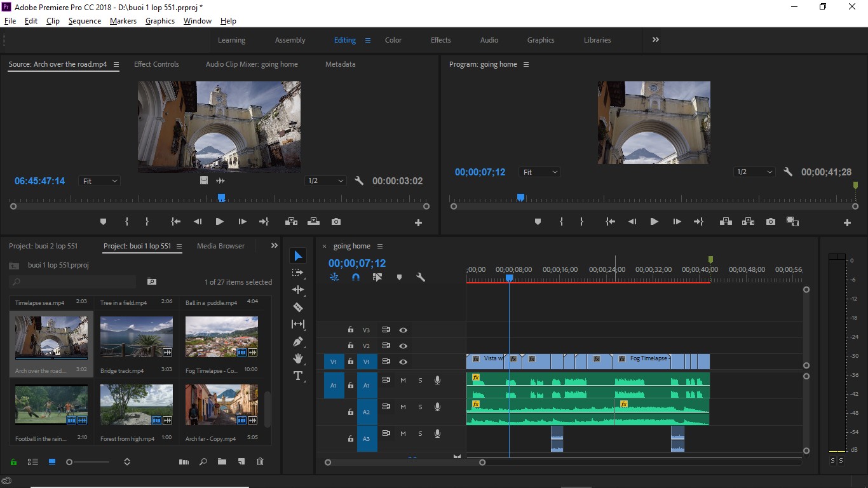Play the Program monitor sequence
Screen dimensions: 868x488
click(x=654, y=222)
